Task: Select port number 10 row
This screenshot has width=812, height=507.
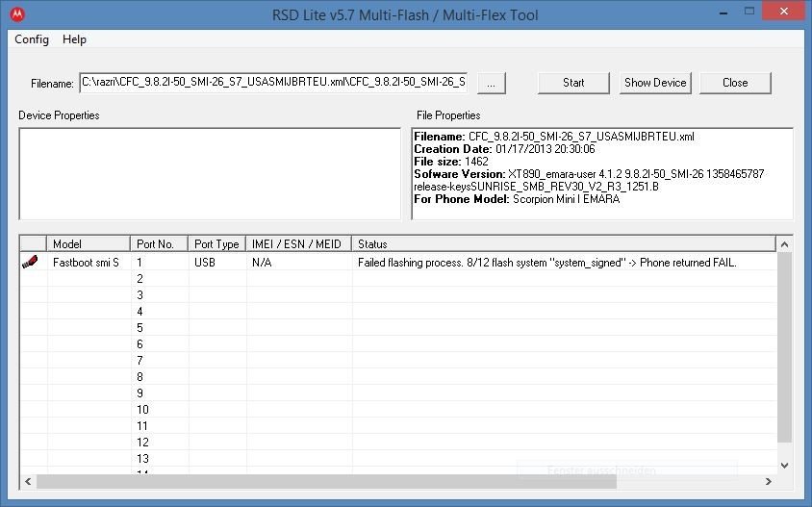Action: click(397, 410)
